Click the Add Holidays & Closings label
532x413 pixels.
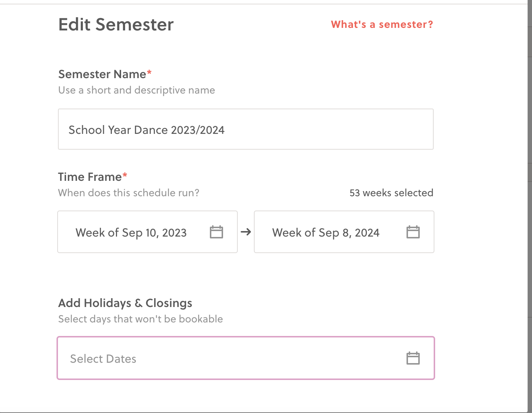pos(125,303)
